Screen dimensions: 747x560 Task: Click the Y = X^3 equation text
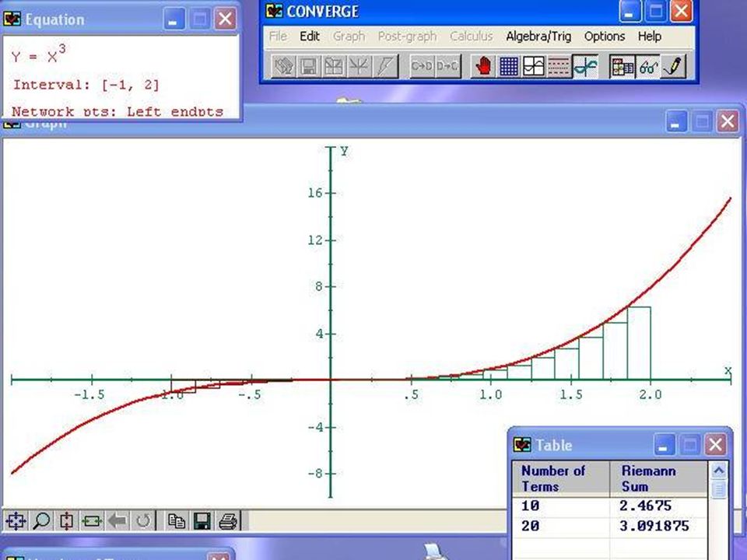[39, 54]
